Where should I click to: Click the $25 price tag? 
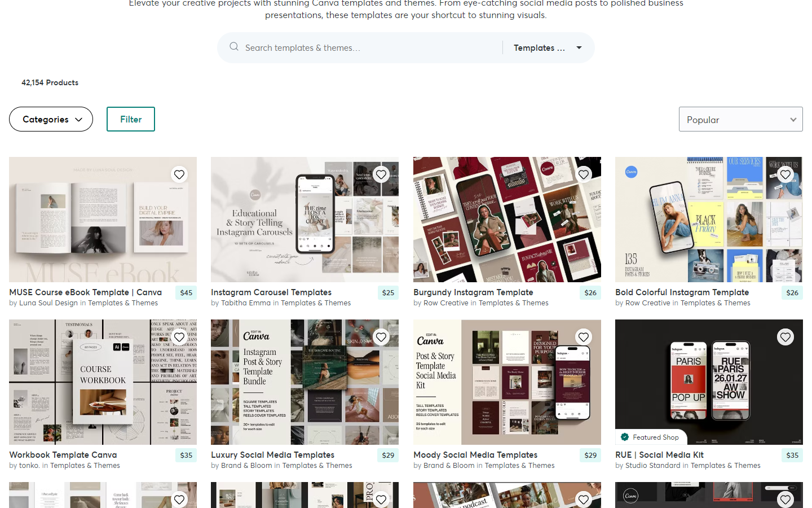click(388, 292)
